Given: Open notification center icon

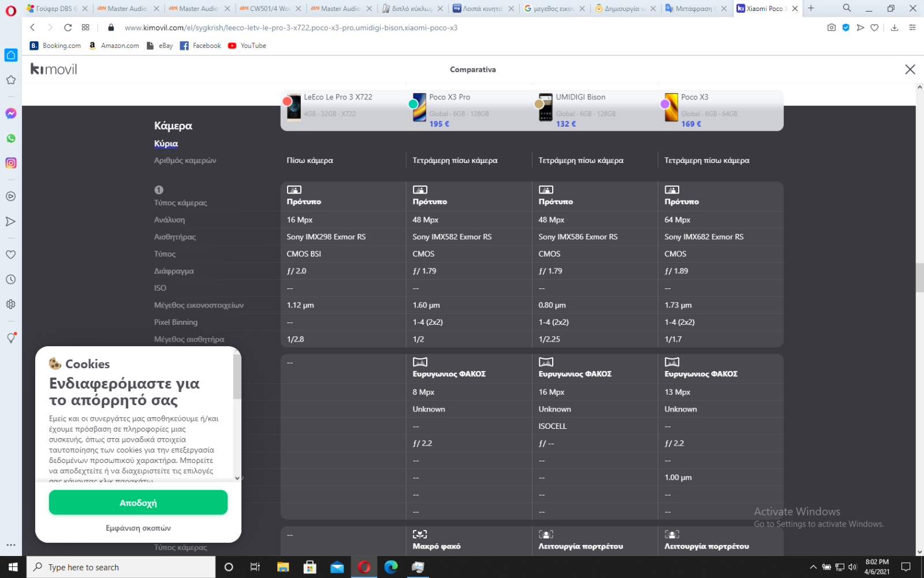Looking at the screenshot, I should coord(906,567).
